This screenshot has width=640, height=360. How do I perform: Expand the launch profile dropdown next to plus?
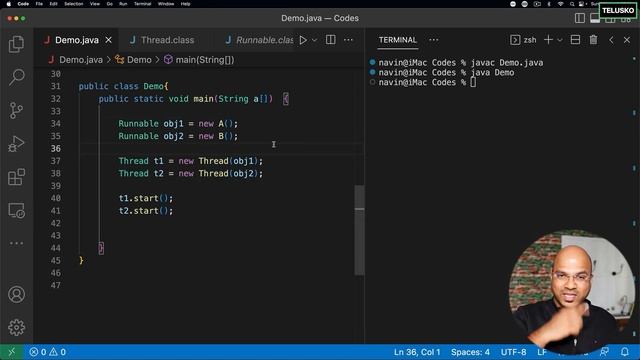click(x=560, y=40)
